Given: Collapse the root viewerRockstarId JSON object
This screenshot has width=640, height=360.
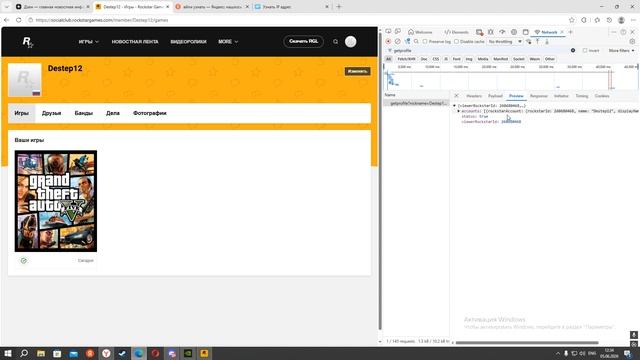Looking at the screenshot, I should 454,106.
